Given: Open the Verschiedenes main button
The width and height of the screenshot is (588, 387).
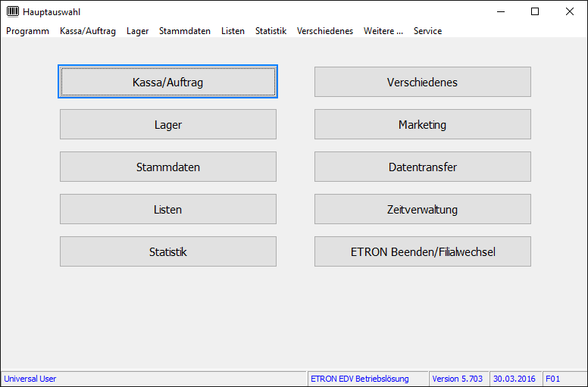Looking at the screenshot, I should point(422,82).
